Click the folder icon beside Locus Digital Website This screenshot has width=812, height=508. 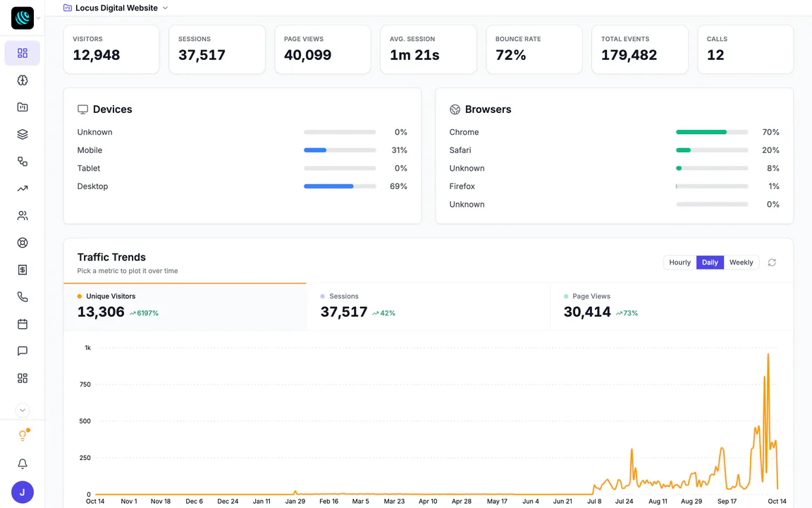coord(68,8)
